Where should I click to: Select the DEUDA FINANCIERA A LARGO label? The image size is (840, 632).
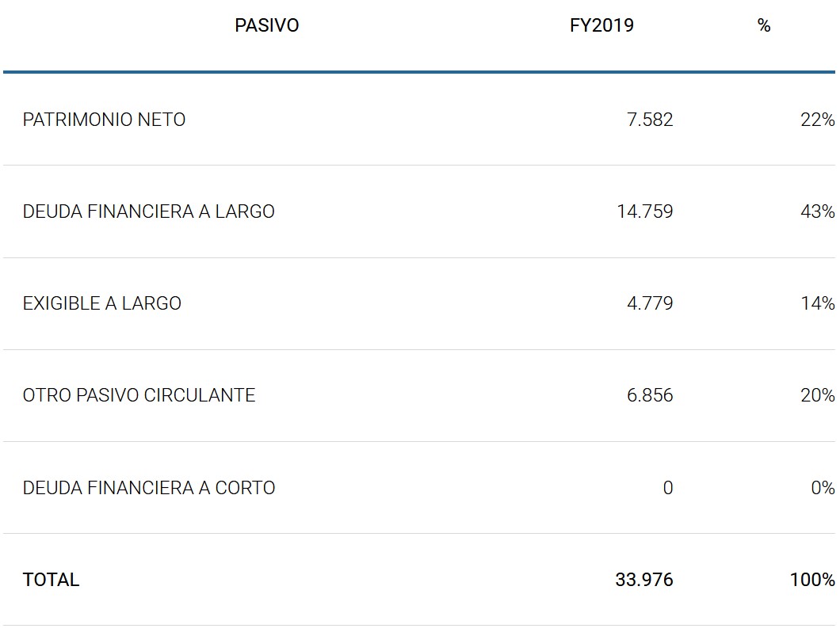pyautogui.click(x=148, y=211)
